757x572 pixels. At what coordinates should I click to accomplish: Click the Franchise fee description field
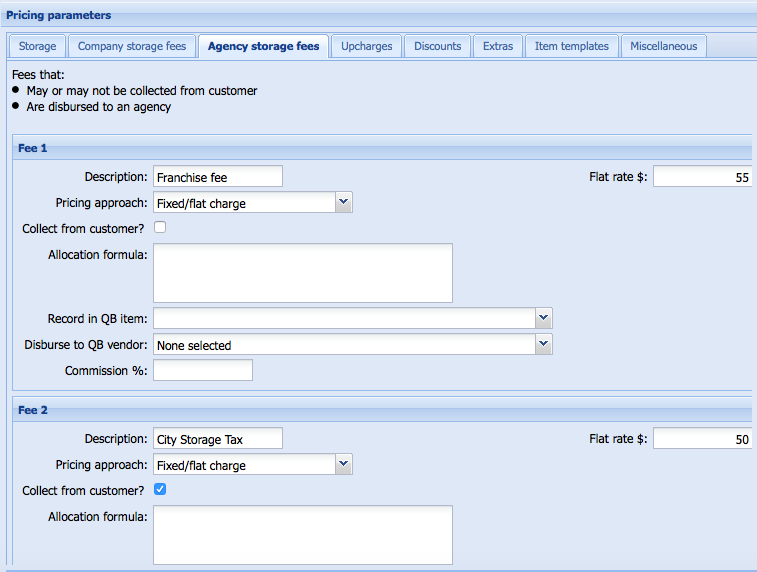pyautogui.click(x=217, y=177)
